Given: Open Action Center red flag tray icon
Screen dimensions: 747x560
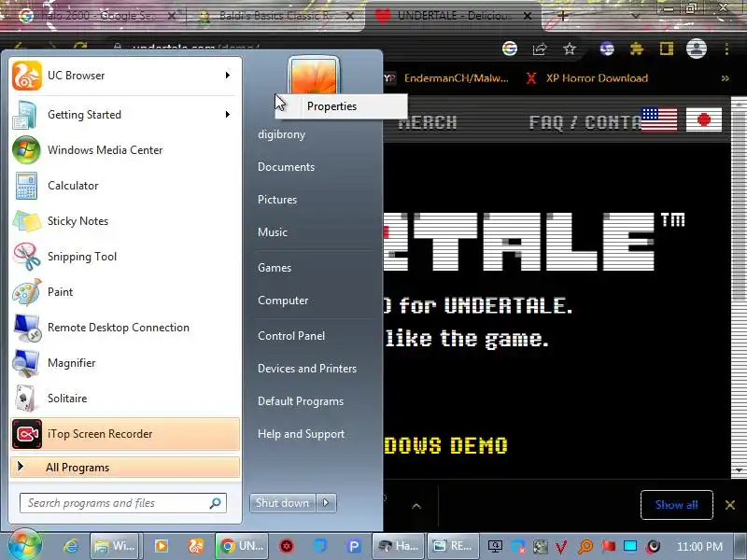Looking at the screenshot, I should coord(608,546).
